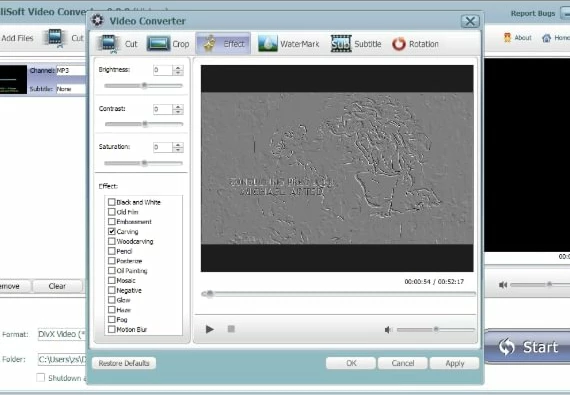Increase Saturation with the up arrow
This screenshot has width=570, height=395.
tap(178, 145)
